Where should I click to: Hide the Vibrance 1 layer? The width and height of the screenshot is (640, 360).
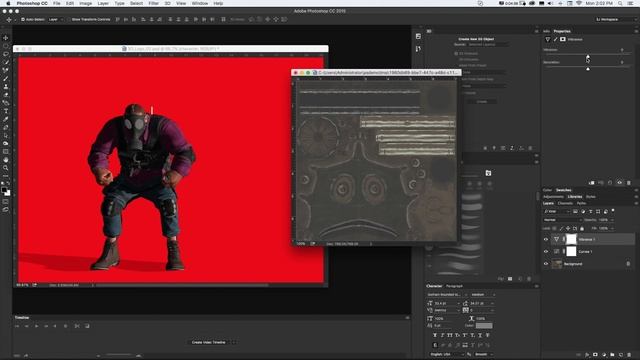click(x=546, y=240)
